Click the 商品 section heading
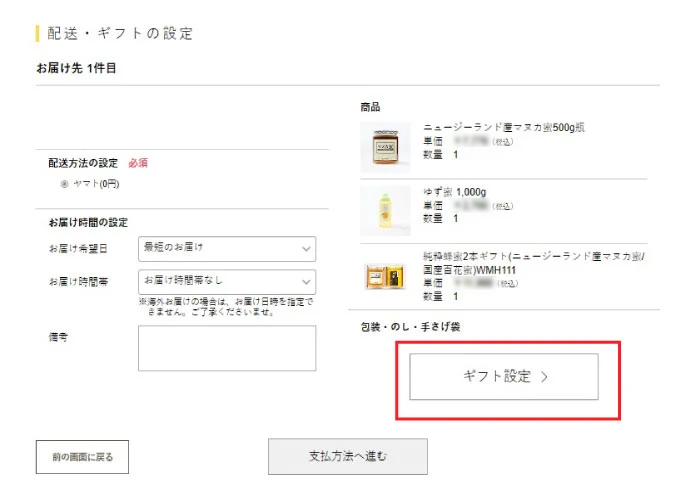 (x=370, y=106)
